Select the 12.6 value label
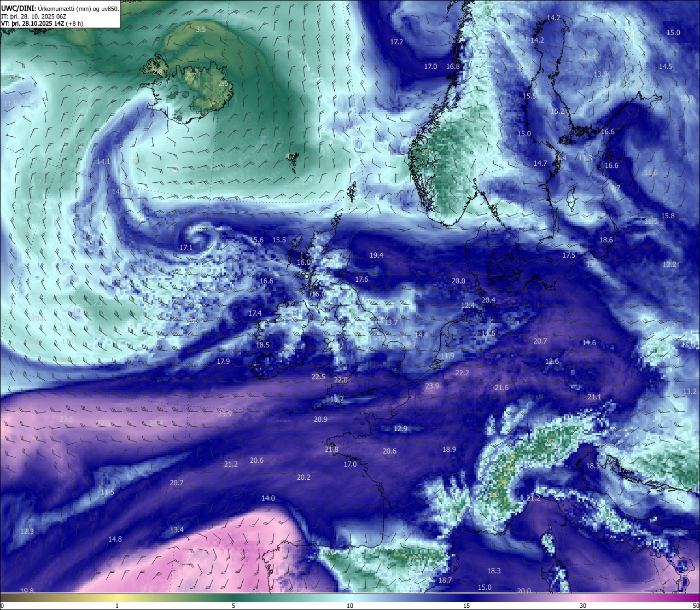The width and height of the screenshot is (700, 610). (x=552, y=361)
